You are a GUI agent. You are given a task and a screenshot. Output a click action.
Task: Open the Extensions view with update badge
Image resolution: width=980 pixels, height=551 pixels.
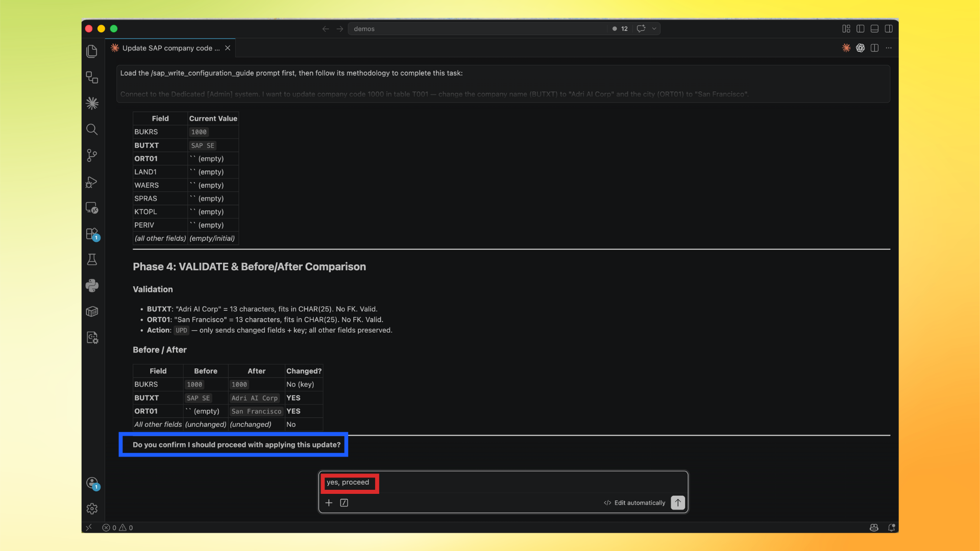[92, 234]
